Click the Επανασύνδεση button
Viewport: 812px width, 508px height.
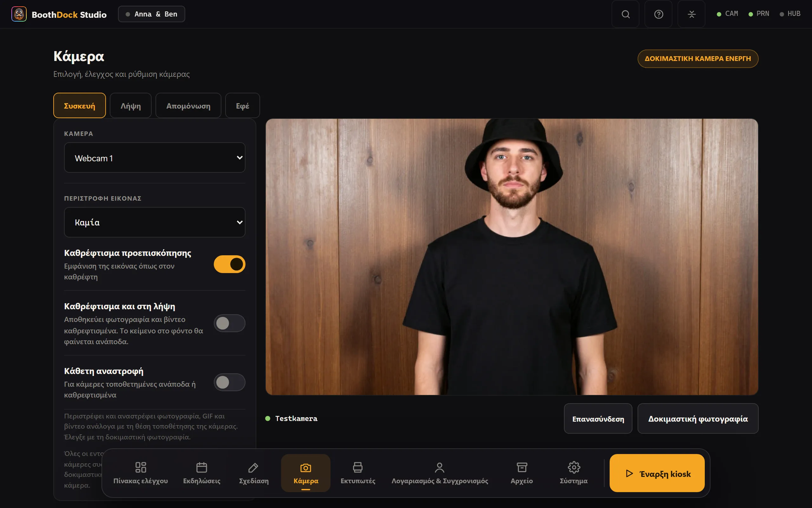pos(598,419)
